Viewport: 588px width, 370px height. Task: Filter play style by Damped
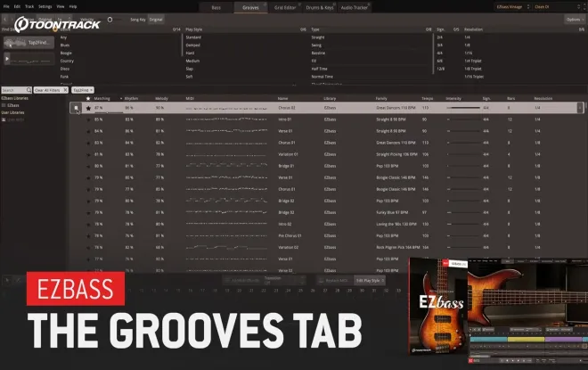pos(192,45)
